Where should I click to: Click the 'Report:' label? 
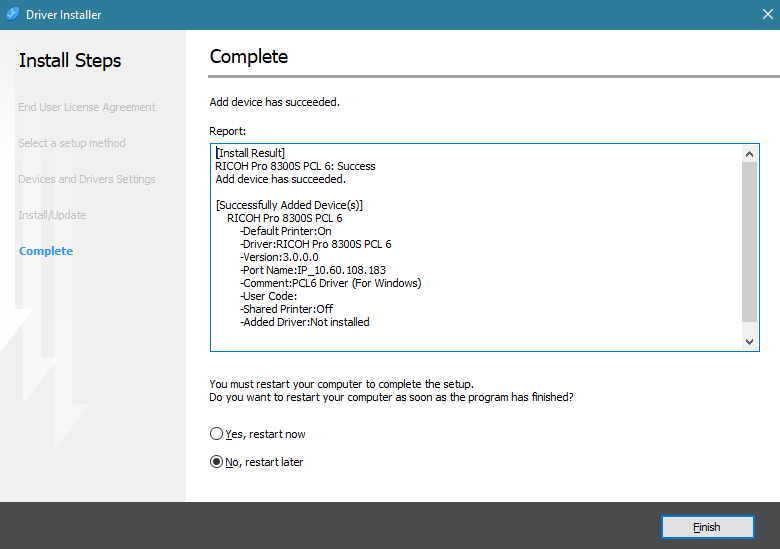228,131
